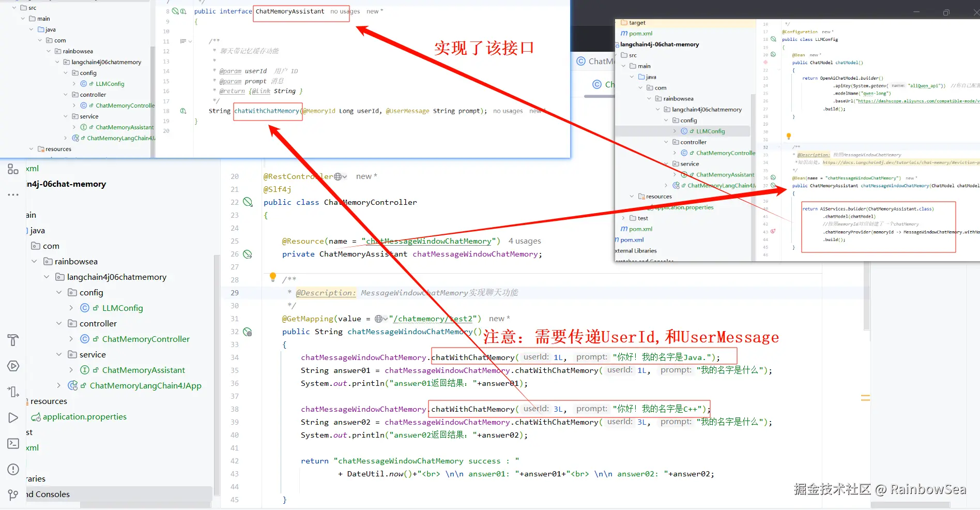
Task: Click the '4 usages' hint on line 25
Action: click(525, 241)
